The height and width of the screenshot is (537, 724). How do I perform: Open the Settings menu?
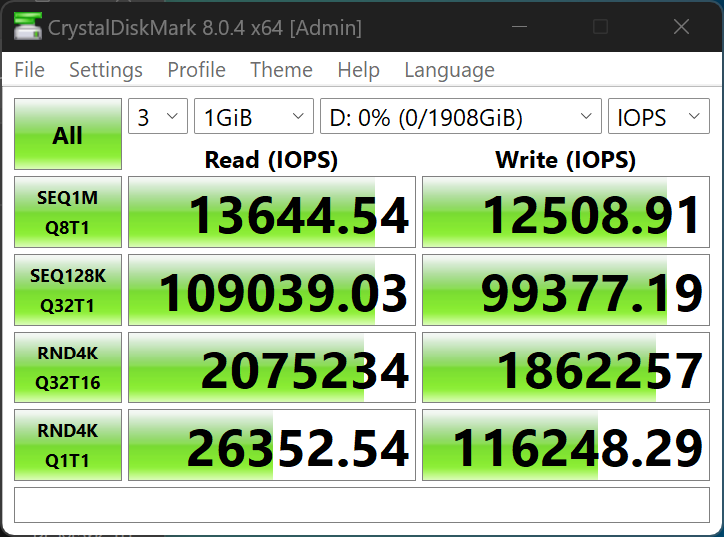[x=106, y=70]
